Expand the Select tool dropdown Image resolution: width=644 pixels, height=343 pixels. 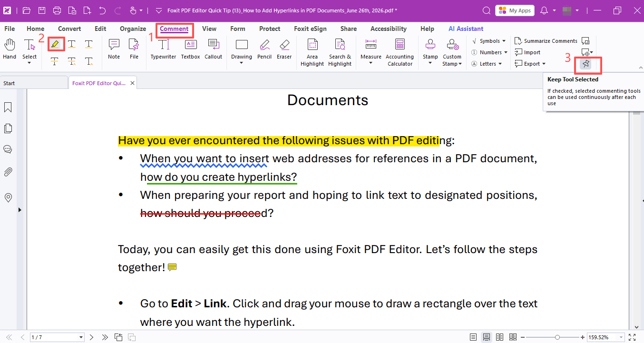29,63
